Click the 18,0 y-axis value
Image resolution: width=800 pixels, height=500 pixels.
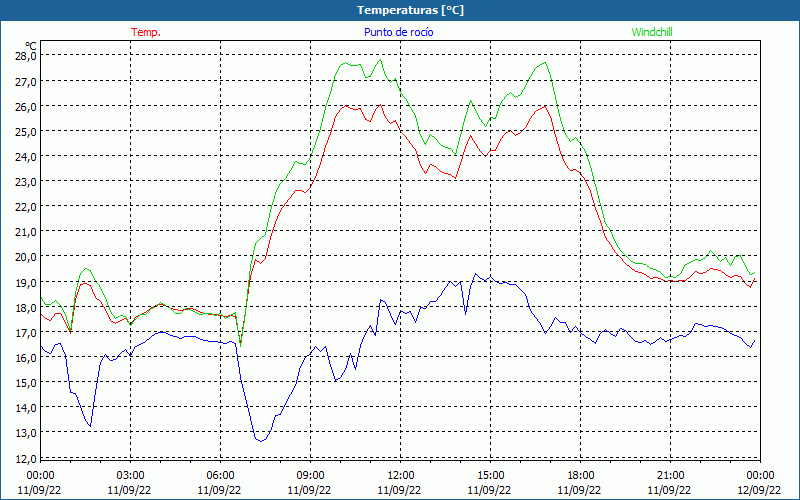pos(25,308)
